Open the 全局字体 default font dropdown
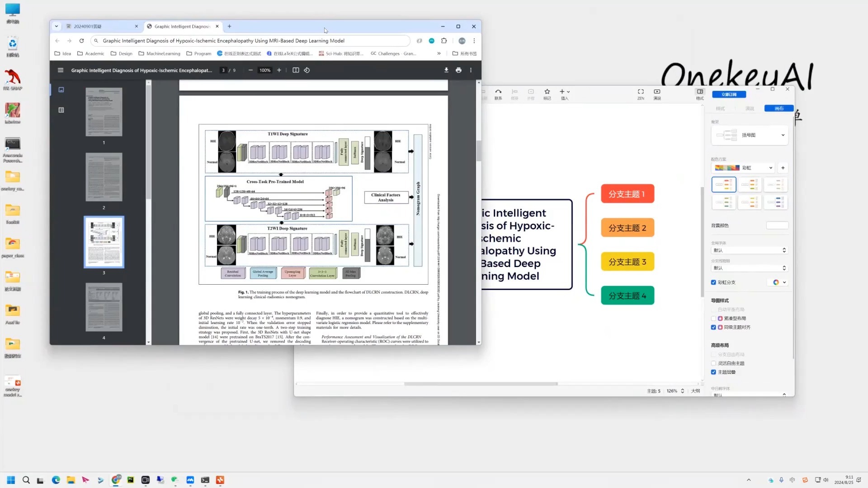The image size is (868, 488). 750,250
